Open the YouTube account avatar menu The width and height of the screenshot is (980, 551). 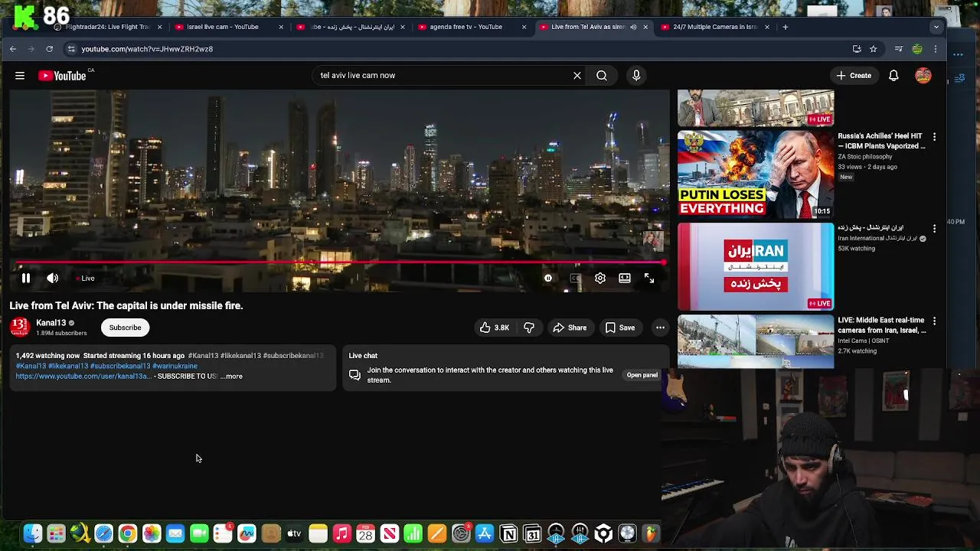click(x=923, y=76)
